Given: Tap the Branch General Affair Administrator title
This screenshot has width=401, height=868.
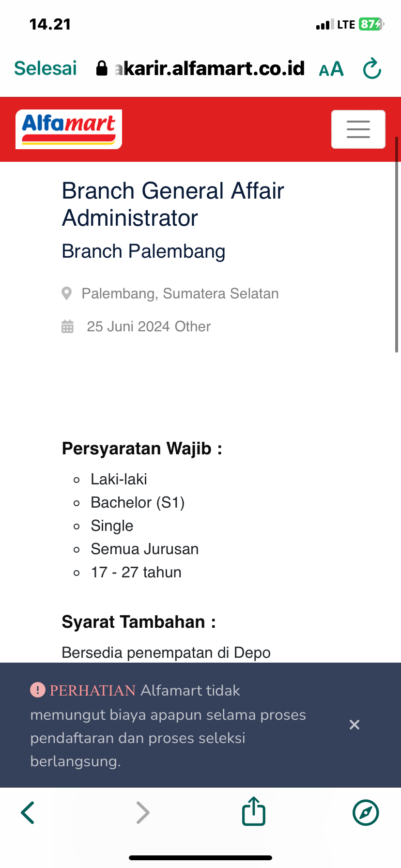Looking at the screenshot, I should point(173,204).
